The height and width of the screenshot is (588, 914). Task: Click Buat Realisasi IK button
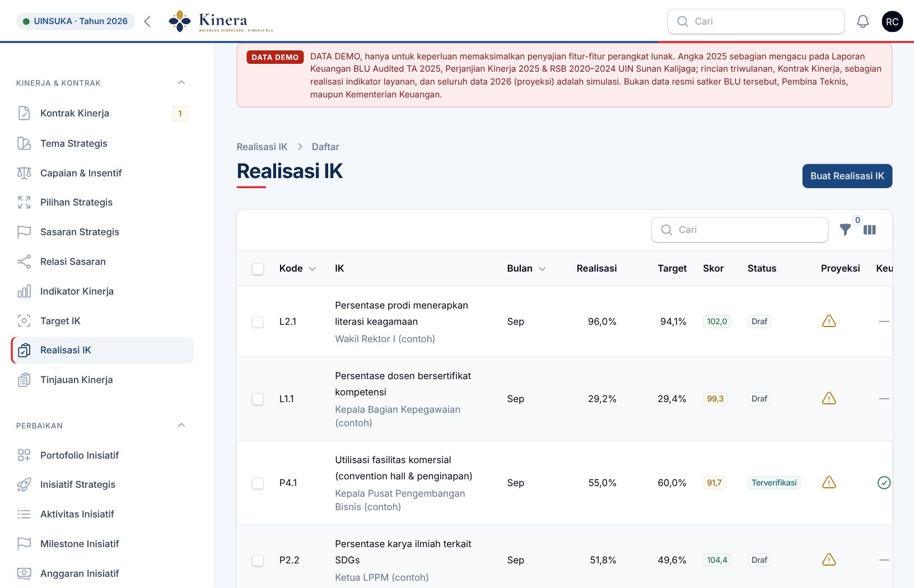(x=847, y=176)
